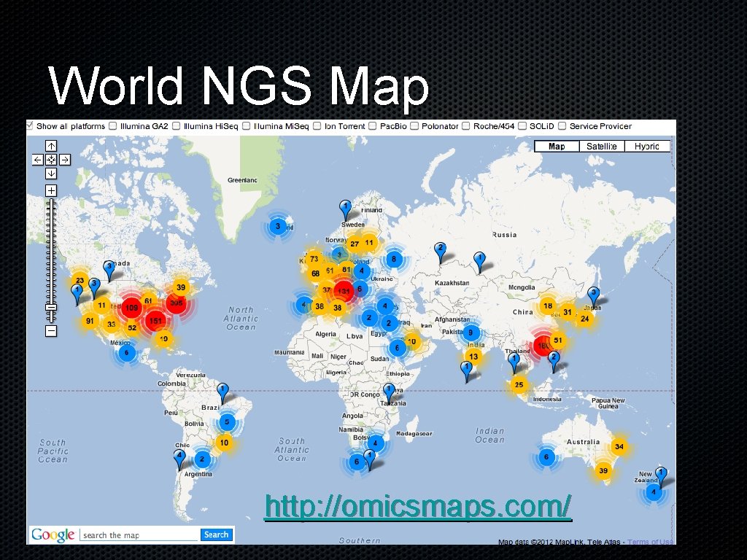Zoom in with the plus icon
The image size is (747, 560).
tap(50, 190)
